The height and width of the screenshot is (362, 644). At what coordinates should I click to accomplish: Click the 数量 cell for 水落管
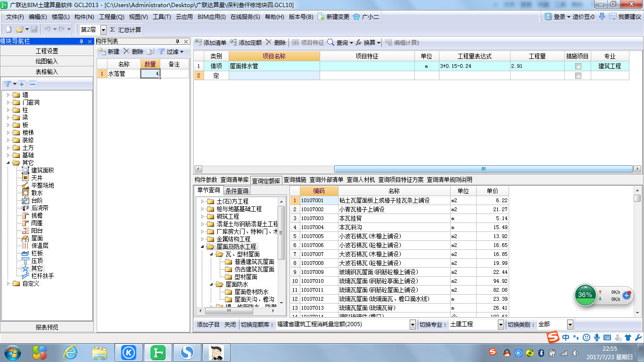pyautogui.click(x=150, y=74)
